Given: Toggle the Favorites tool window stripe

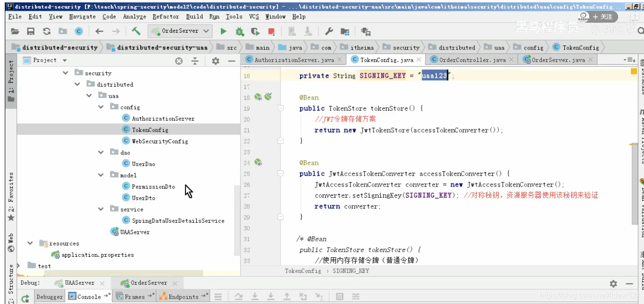Looking at the screenshot, I should point(11,197).
